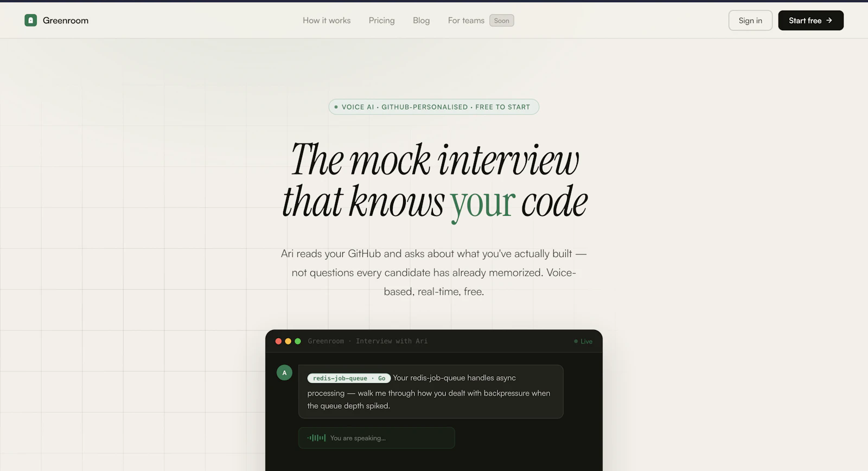This screenshot has width=868, height=471.
Task: Click the green dot in the interview window
Action: tap(298, 341)
